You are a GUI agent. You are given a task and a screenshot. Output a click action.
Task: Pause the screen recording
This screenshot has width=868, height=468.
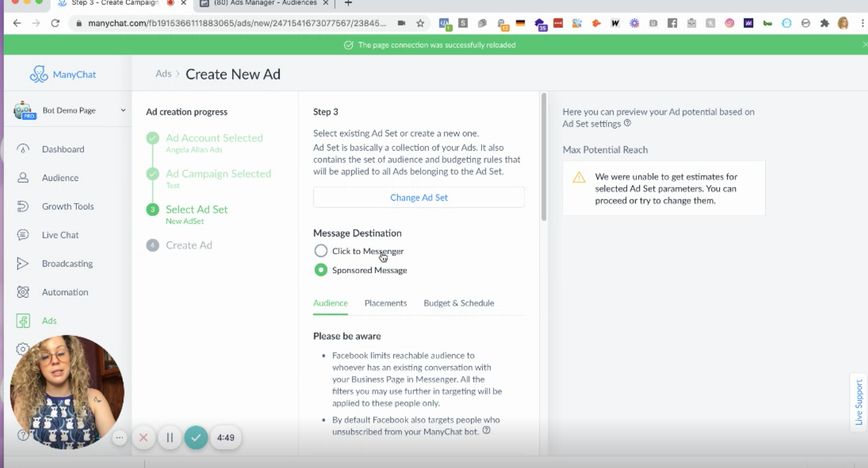tap(169, 438)
